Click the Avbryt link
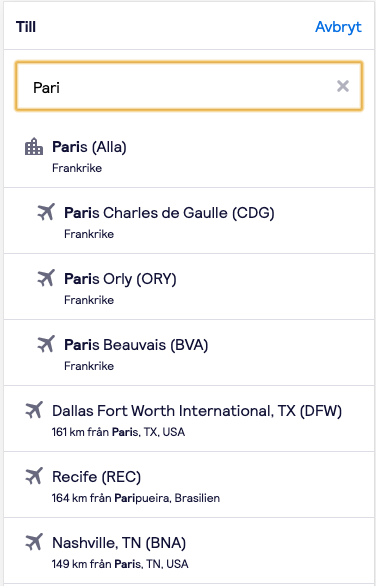Screen dimensions: 376x586 tap(338, 27)
